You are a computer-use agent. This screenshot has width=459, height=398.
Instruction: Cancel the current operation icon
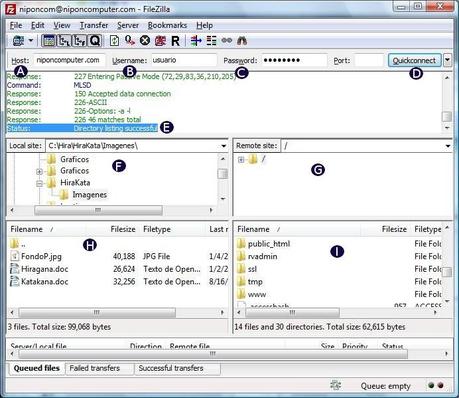145,41
